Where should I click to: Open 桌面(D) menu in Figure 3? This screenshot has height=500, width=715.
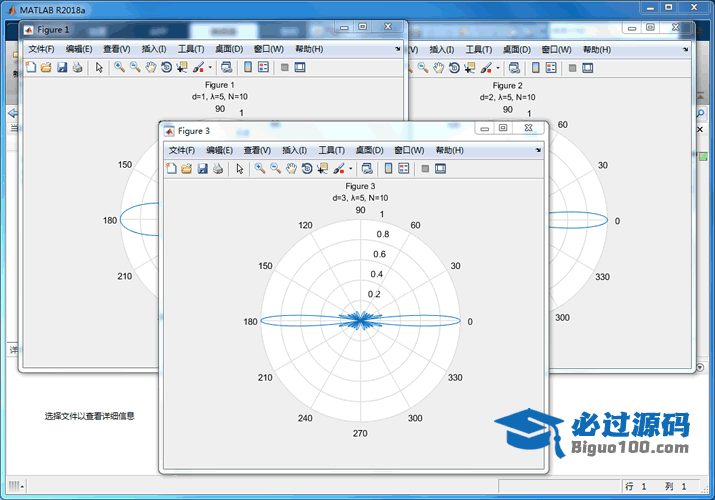369,150
